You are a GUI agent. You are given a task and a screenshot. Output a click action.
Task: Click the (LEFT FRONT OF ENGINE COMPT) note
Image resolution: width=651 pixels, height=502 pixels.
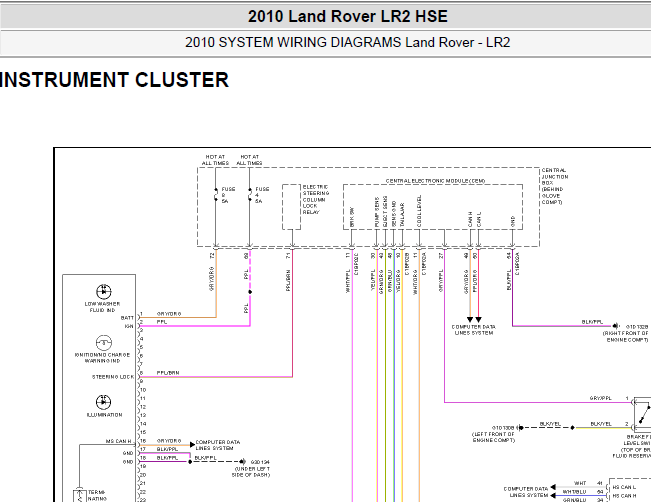click(x=493, y=437)
